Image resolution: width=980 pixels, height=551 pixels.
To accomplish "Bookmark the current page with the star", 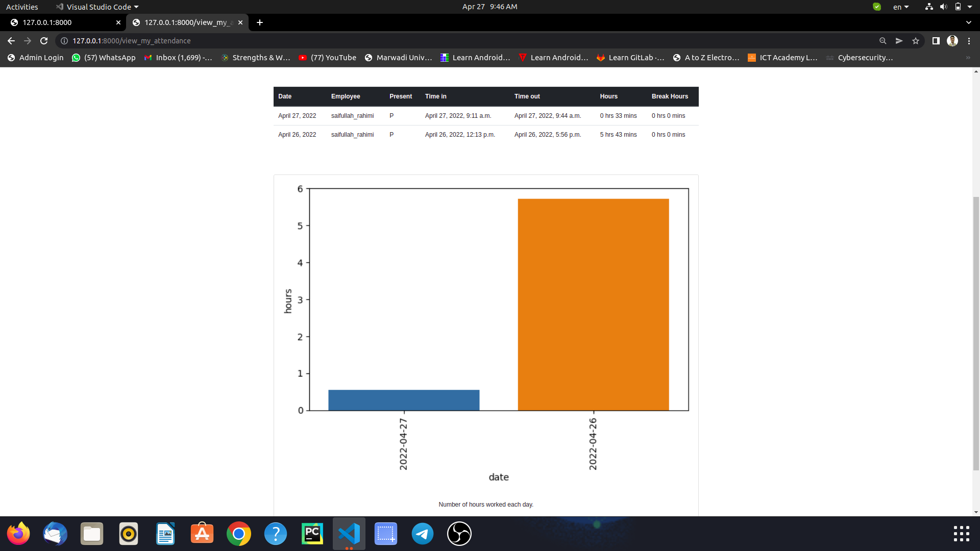I will 916,41.
